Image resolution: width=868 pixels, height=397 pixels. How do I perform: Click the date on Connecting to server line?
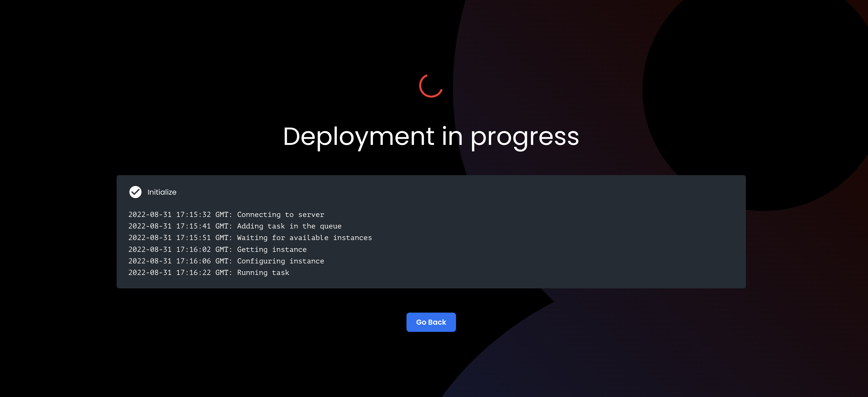click(150, 214)
